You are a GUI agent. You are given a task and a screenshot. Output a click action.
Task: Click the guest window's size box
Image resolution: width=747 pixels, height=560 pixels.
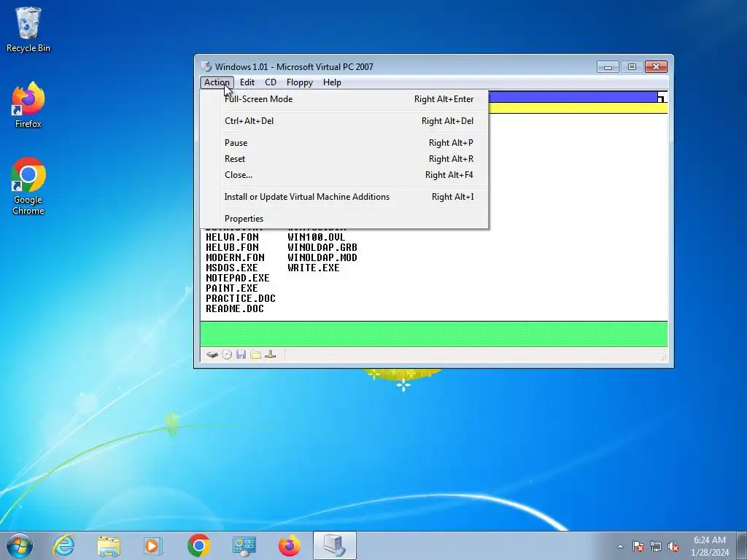tap(662, 97)
